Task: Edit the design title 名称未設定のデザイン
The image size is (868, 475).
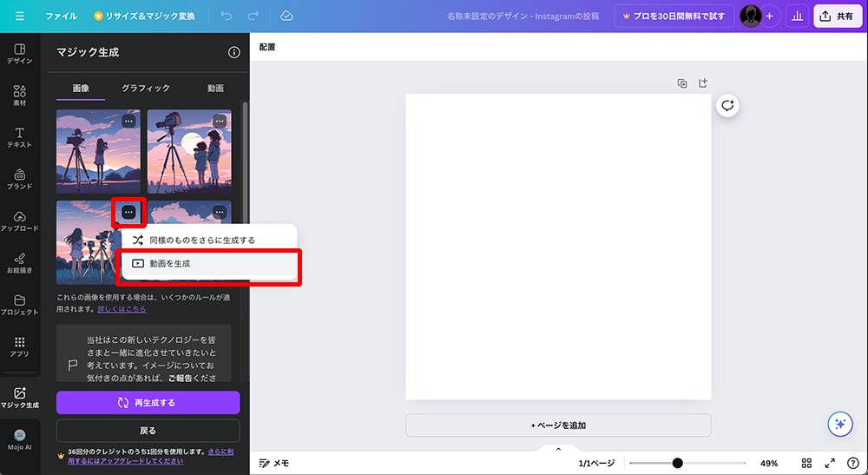Action: coord(523,16)
